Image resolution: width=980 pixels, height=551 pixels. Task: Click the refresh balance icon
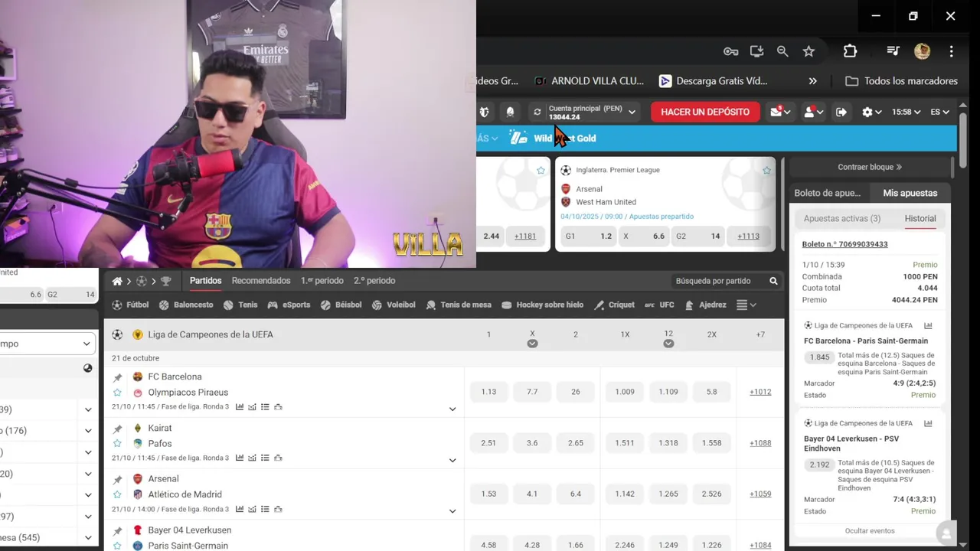click(537, 112)
